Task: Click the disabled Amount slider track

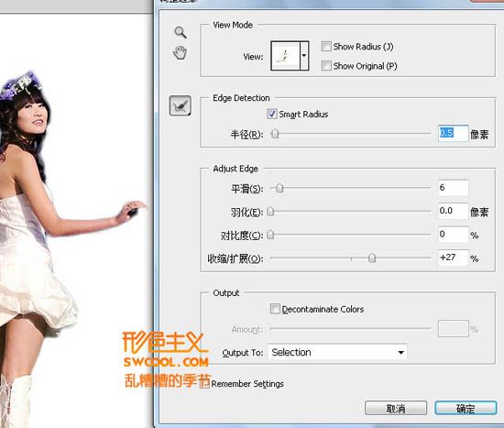Action: coord(350,329)
